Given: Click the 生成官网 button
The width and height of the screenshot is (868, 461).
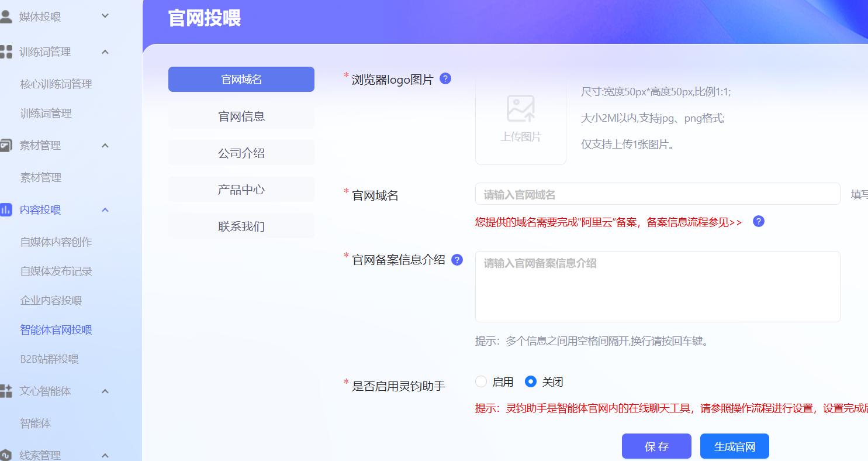Looking at the screenshot, I should pyautogui.click(x=734, y=446).
